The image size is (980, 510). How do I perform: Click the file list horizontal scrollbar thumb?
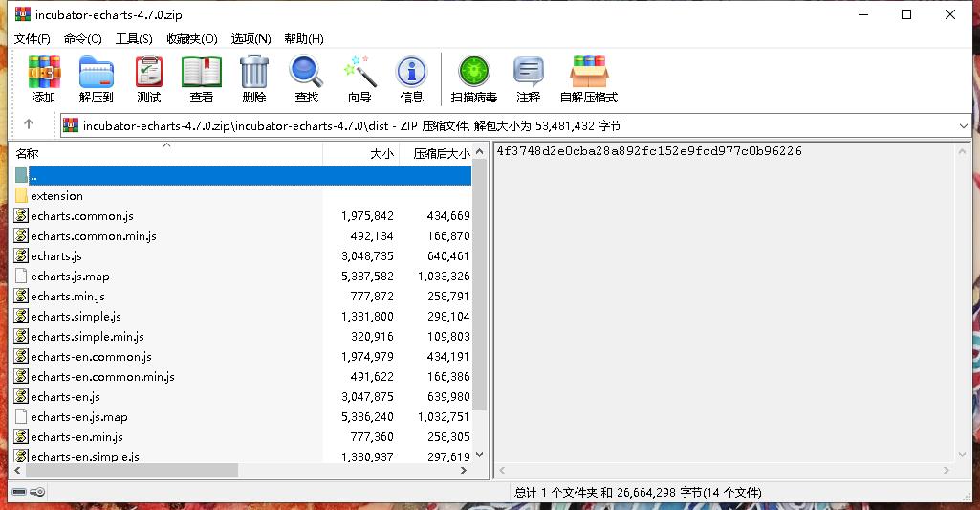pos(132,470)
